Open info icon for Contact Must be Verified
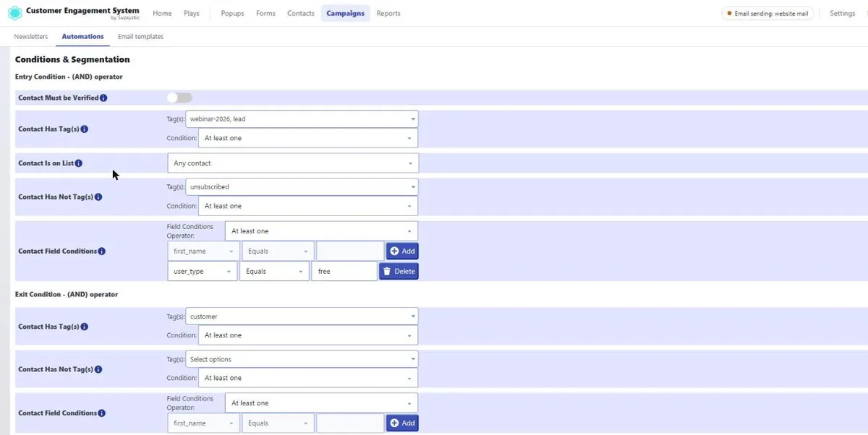868x435 pixels. pos(103,98)
